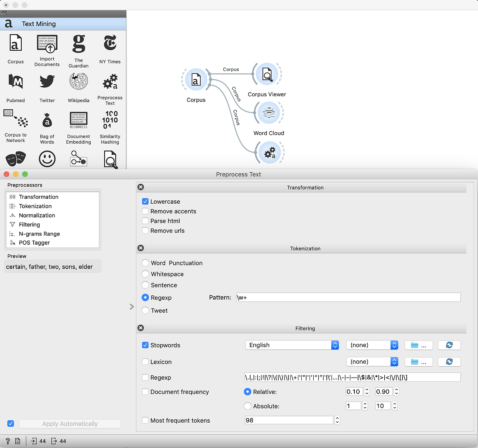
Task: Adjust the relative minimum 0.10 stepper
Action: tap(367, 392)
